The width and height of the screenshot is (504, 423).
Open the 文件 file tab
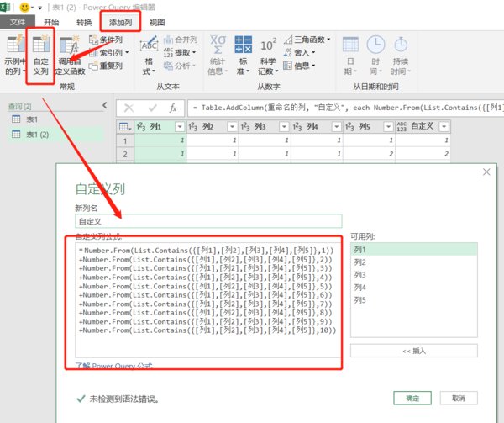18,22
